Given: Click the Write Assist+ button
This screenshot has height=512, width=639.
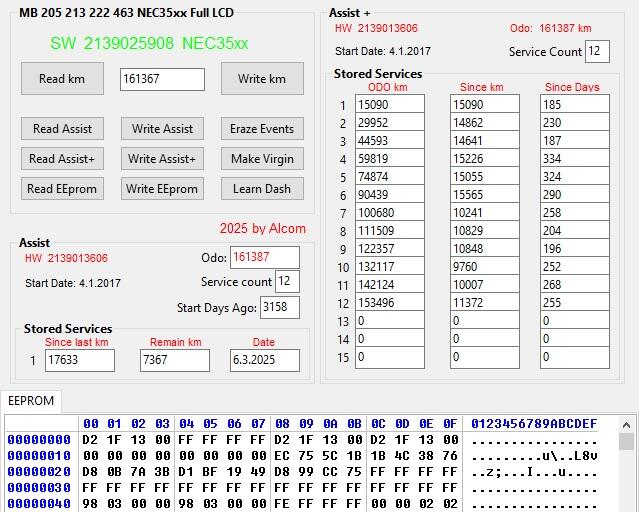Looking at the screenshot, I should [162, 159].
